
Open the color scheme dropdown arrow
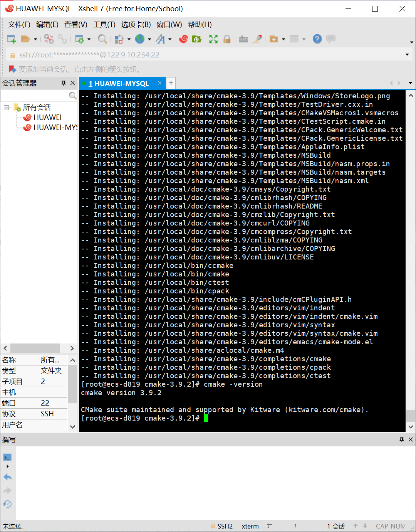129,39
